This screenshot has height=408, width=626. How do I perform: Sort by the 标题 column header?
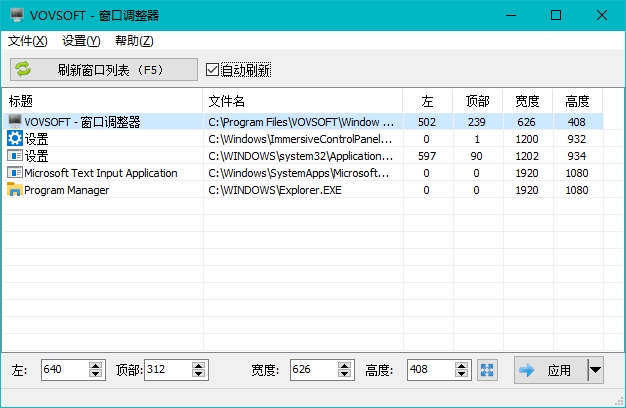pos(103,101)
